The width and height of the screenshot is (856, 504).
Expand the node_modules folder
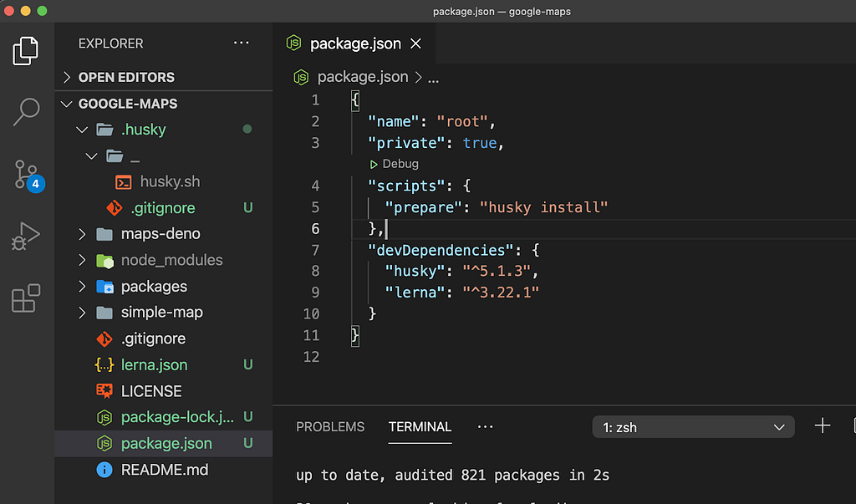(x=164, y=260)
